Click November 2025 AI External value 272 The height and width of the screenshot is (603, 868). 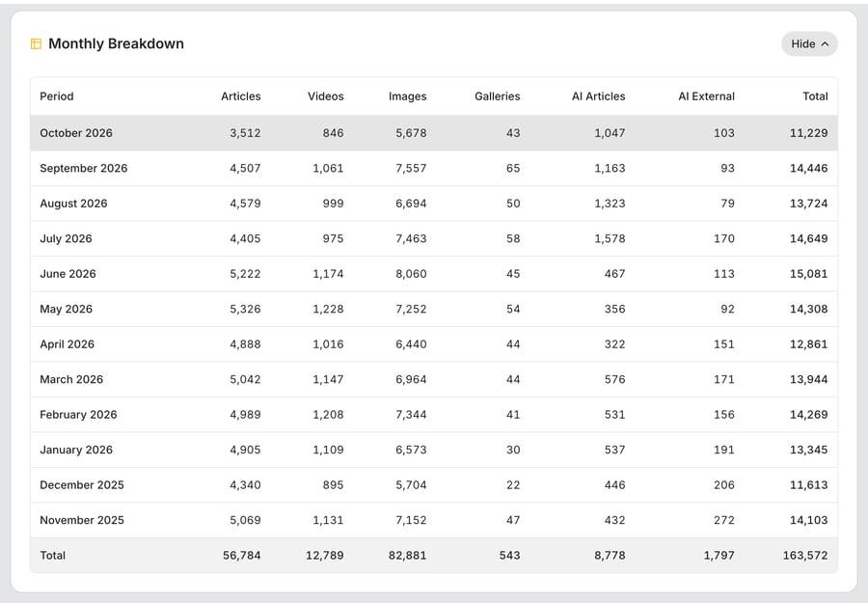click(x=724, y=520)
